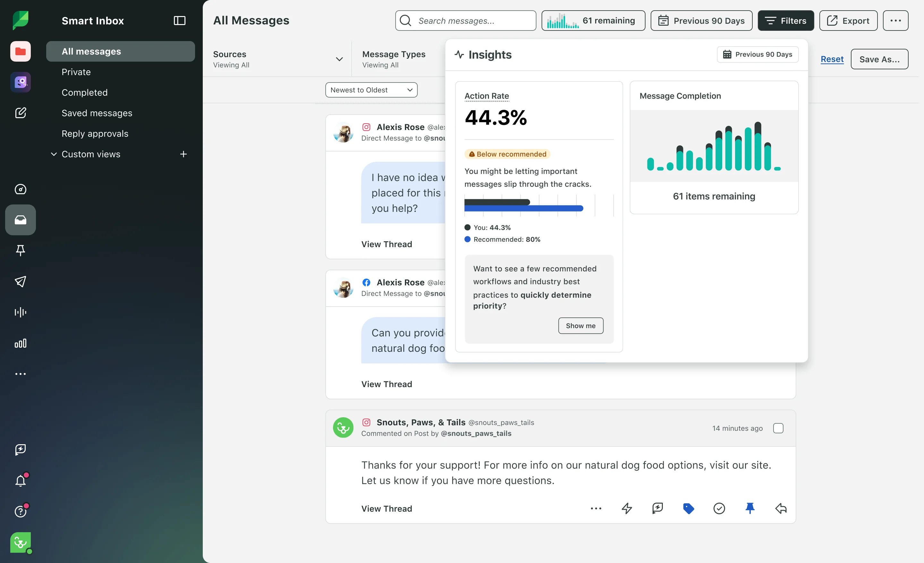Tick the checkbox on the Snouts, Paws, & Tails message

[778, 428]
